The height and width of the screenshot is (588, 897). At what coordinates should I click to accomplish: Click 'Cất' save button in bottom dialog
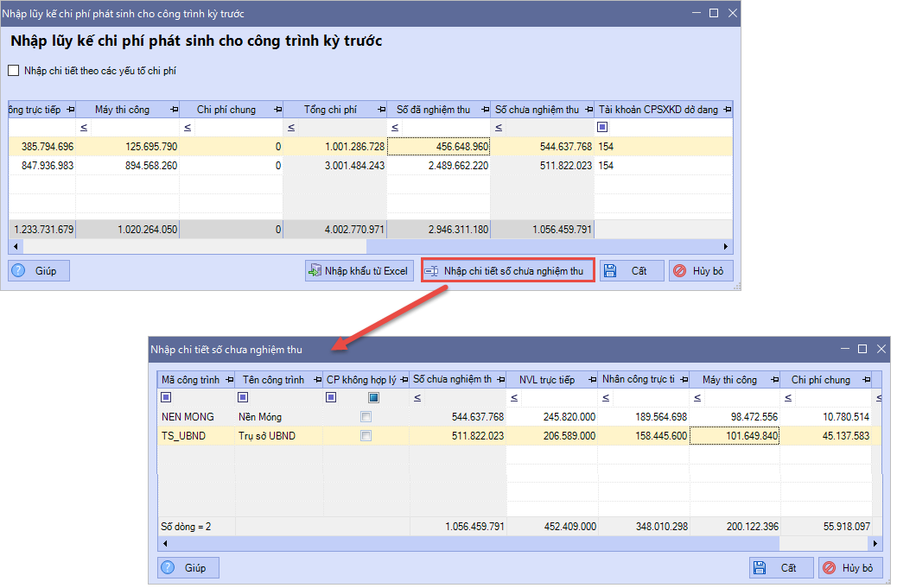tap(780, 567)
